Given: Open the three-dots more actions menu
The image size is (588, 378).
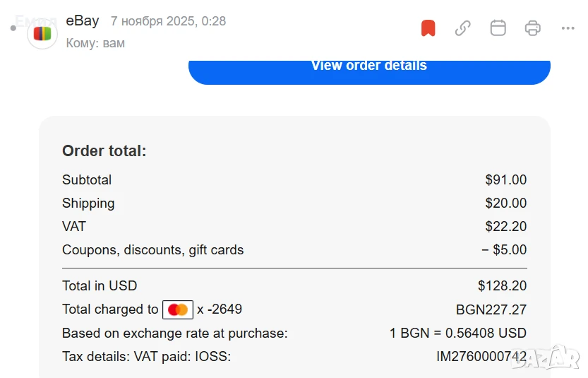Looking at the screenshot, I should [568, 28].
